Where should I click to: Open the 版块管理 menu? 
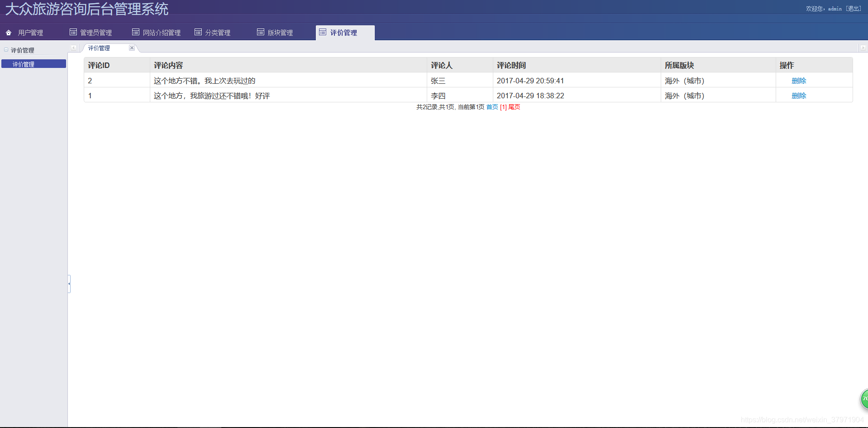coord(280,33)
